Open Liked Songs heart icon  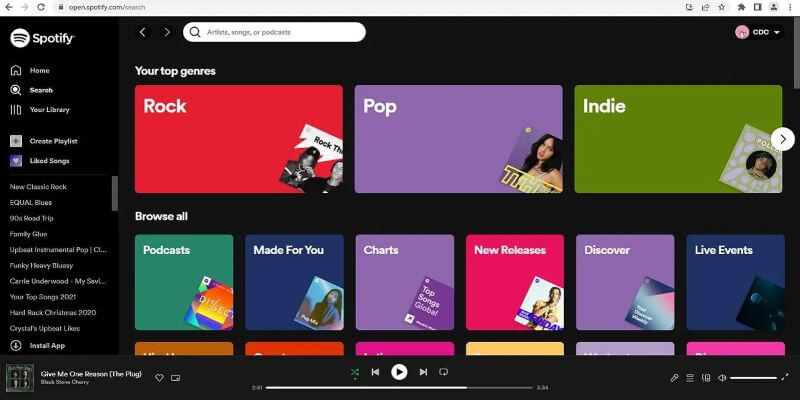click(16, 161)
